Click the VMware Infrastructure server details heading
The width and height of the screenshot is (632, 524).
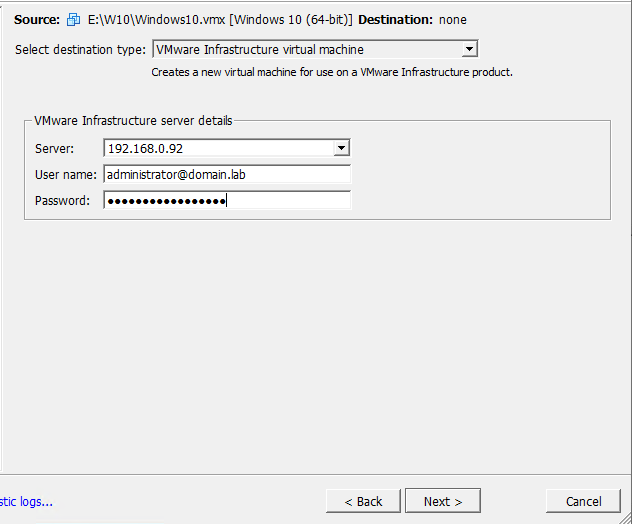[133, 121]
